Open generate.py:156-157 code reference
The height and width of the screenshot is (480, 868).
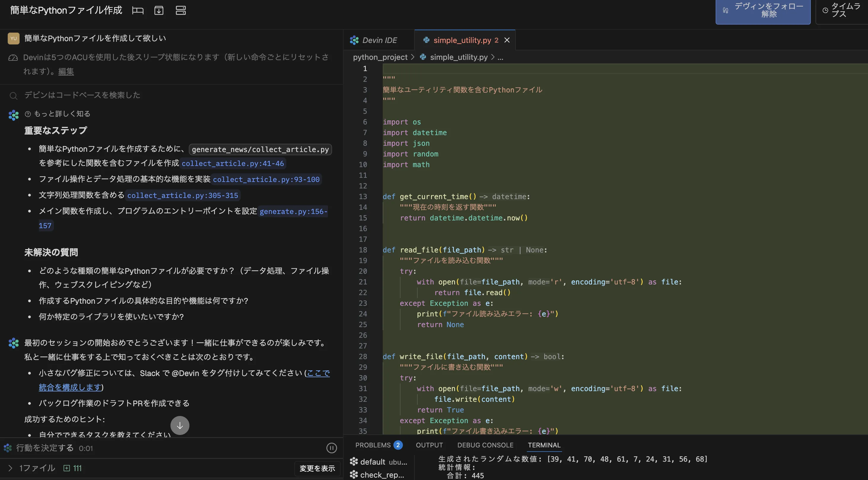(x=293, y=212)
